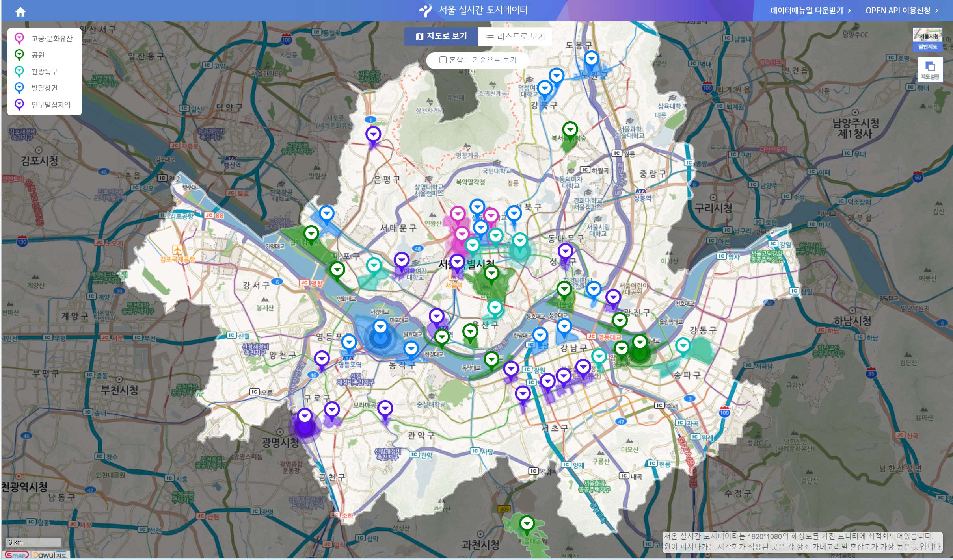Open 데이터매뉴얼 다운받기 link
The image size is (953, 560).
tap(810, 11)
